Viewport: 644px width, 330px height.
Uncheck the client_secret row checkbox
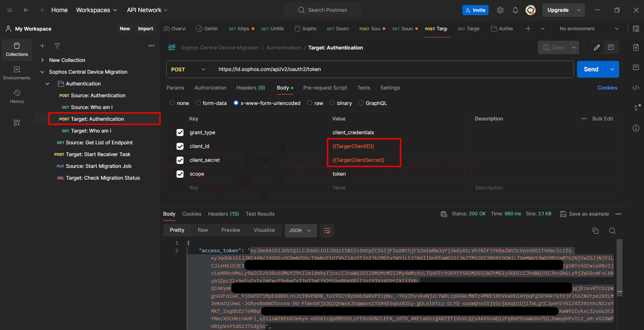click(x=180, y=160)
